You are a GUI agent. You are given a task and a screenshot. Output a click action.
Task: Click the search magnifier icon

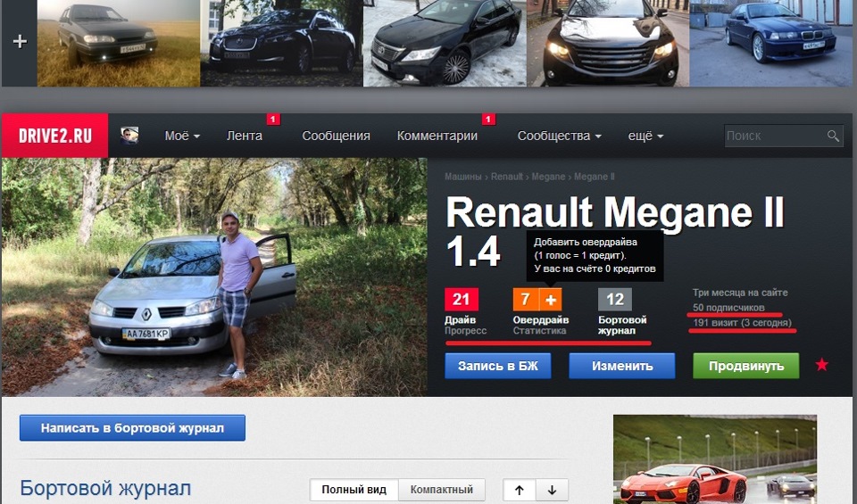pyautogui.click(x=833, y=136)
